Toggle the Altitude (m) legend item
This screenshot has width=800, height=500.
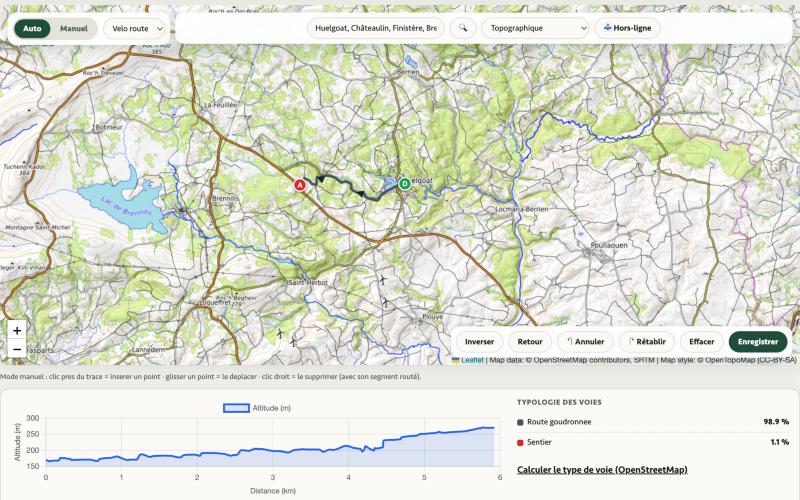tap(257, 408)
